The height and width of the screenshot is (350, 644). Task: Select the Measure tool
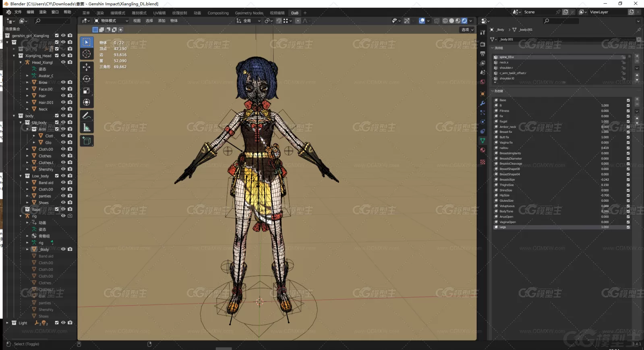click(87, 128)
